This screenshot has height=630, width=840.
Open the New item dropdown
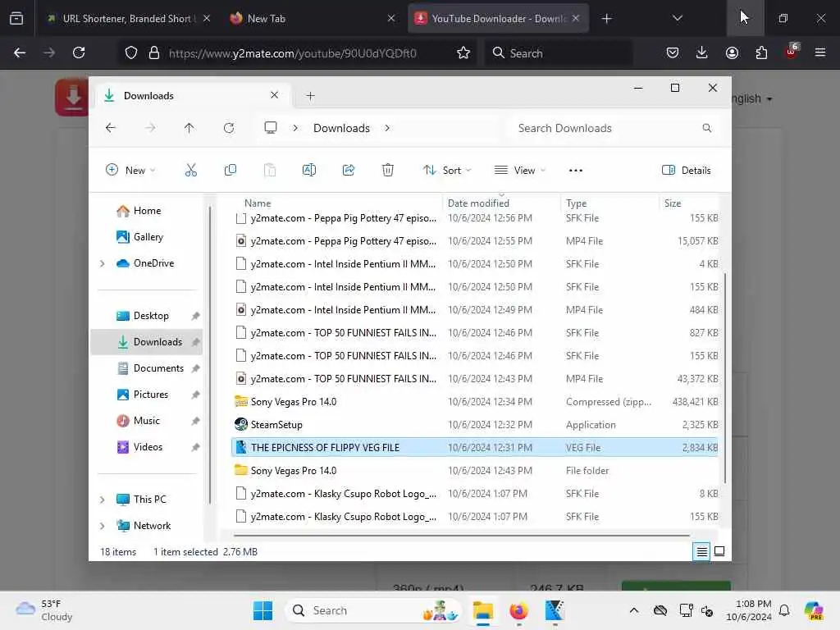pyautogui.click(x=130, y=171)
